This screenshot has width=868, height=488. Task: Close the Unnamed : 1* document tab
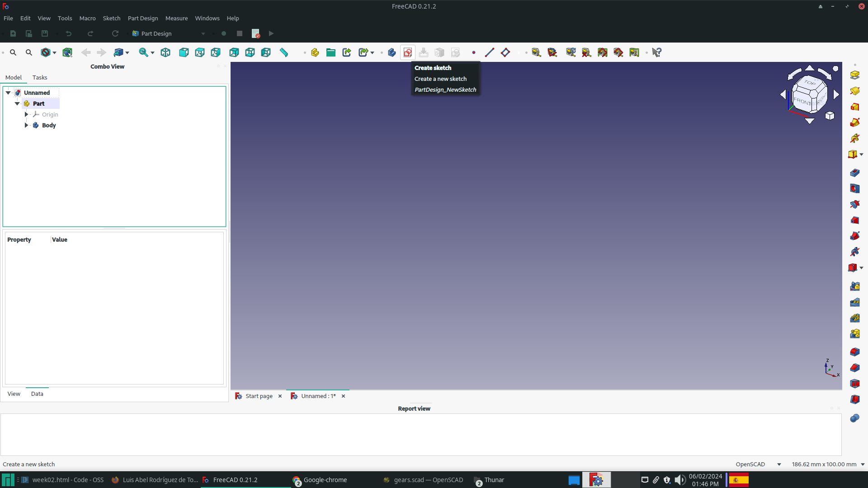tap(344, 396)
